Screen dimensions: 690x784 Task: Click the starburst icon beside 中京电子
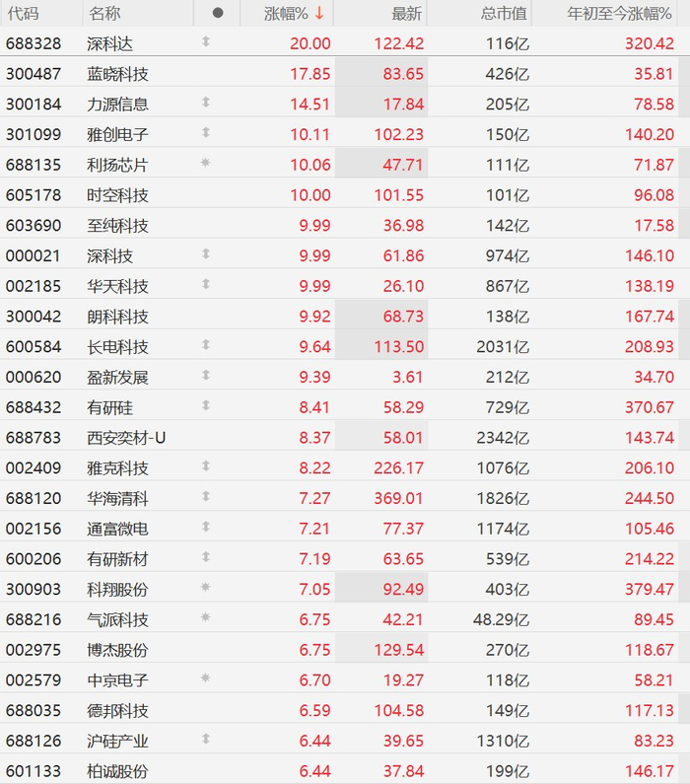coord(205,678)
